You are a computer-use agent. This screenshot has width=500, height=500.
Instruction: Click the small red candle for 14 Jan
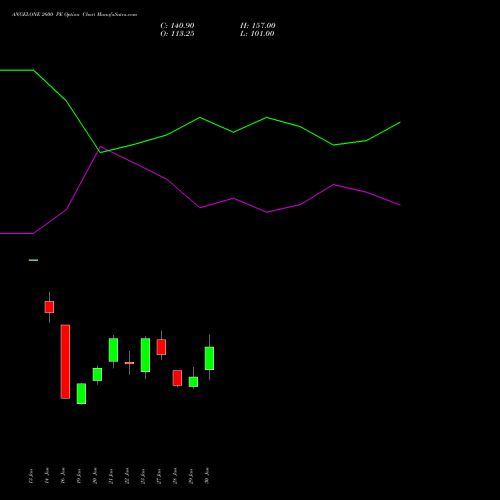[49, 307]
